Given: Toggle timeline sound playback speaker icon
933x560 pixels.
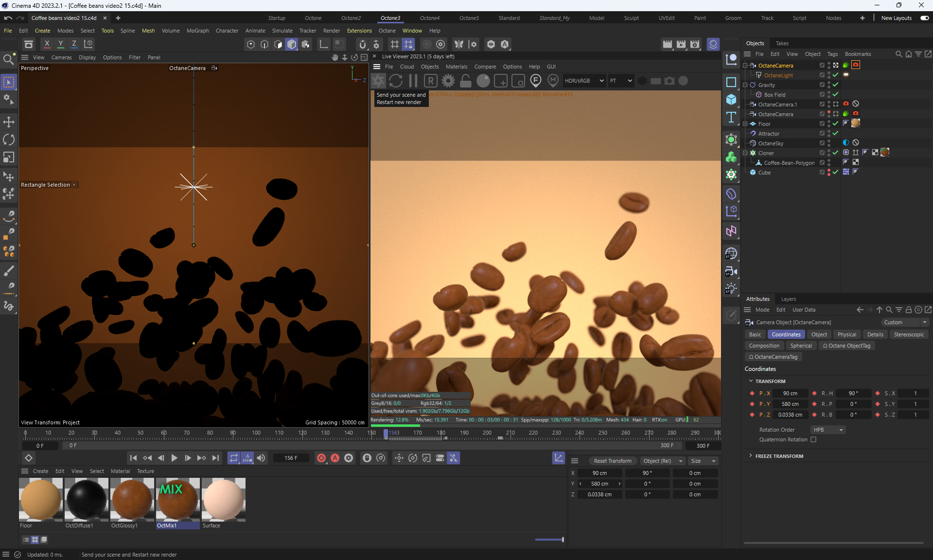Looking at the screenshot, I should point(261,458).
